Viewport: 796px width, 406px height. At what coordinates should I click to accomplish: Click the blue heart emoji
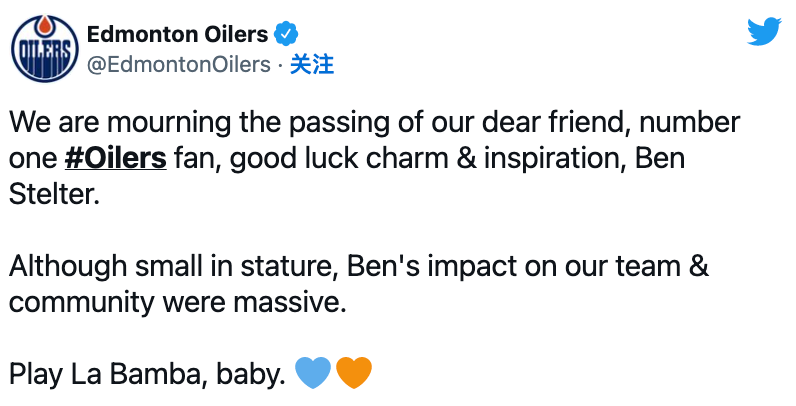coord(314,374)
